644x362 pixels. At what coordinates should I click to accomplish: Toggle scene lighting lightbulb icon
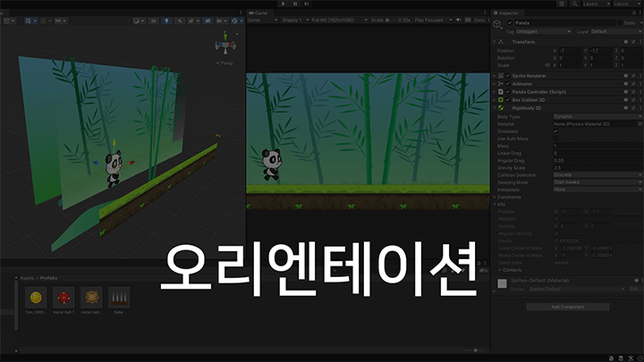[166, 21]
